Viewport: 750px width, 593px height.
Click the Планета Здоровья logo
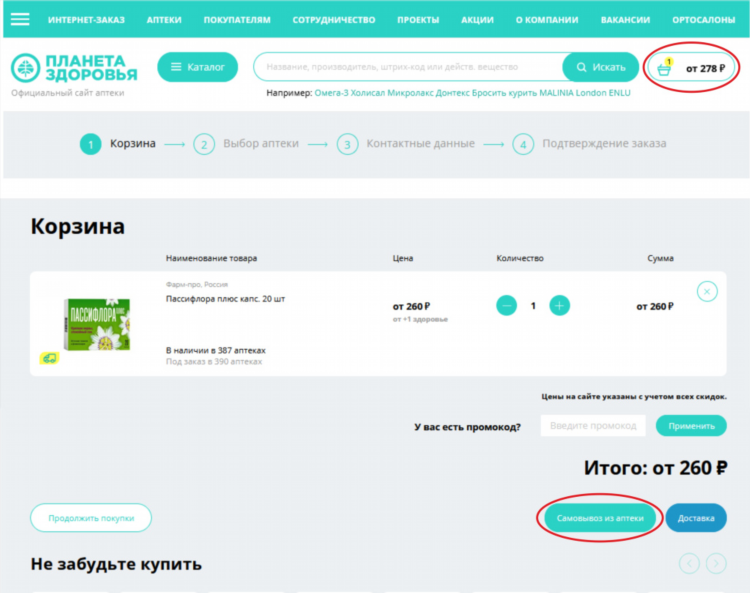(74, 68)
